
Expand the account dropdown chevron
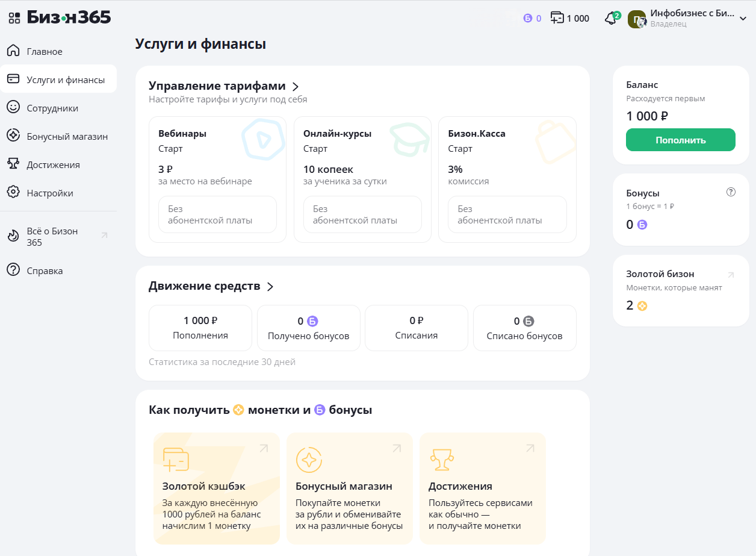[743, 19]
